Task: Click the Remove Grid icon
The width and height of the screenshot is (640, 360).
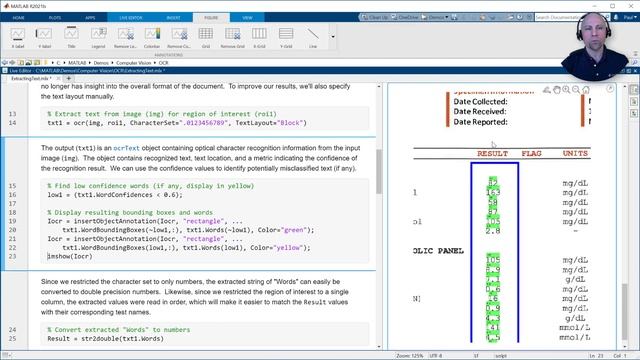Action: [x=232, y=37]
